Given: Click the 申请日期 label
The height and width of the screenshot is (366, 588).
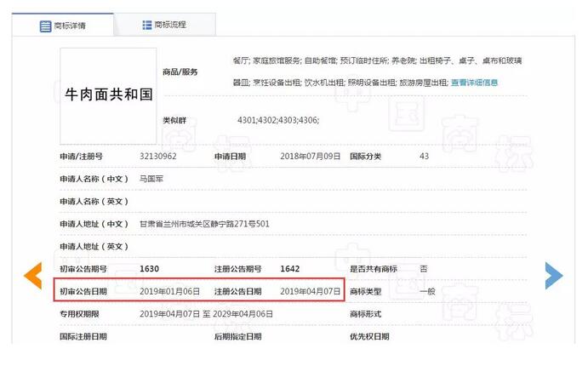Looking at the screenshot, I should tap(230, 157).
